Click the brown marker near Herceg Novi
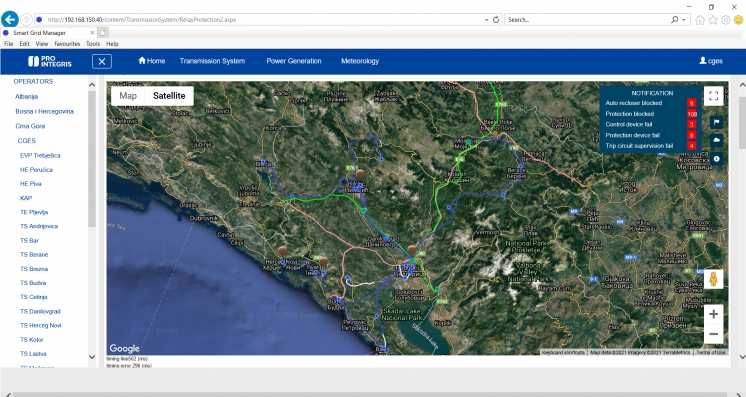746x397 pixels. 283,250
